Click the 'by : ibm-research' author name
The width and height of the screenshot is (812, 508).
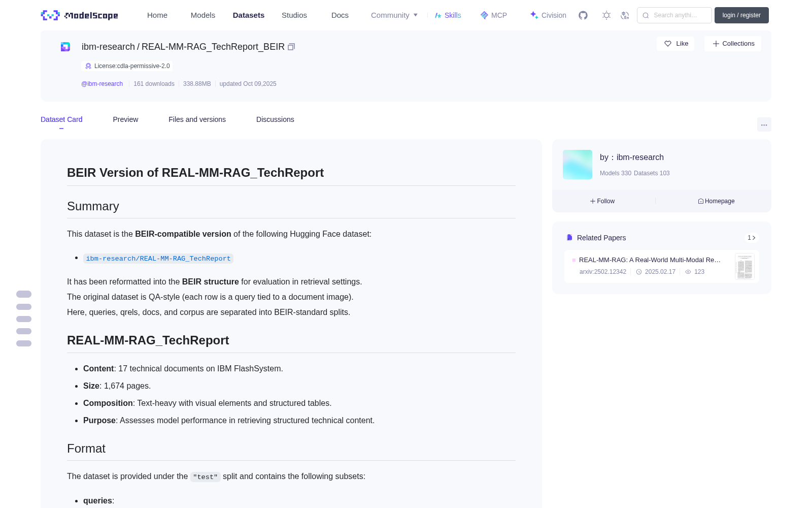(x=632, y=157)
